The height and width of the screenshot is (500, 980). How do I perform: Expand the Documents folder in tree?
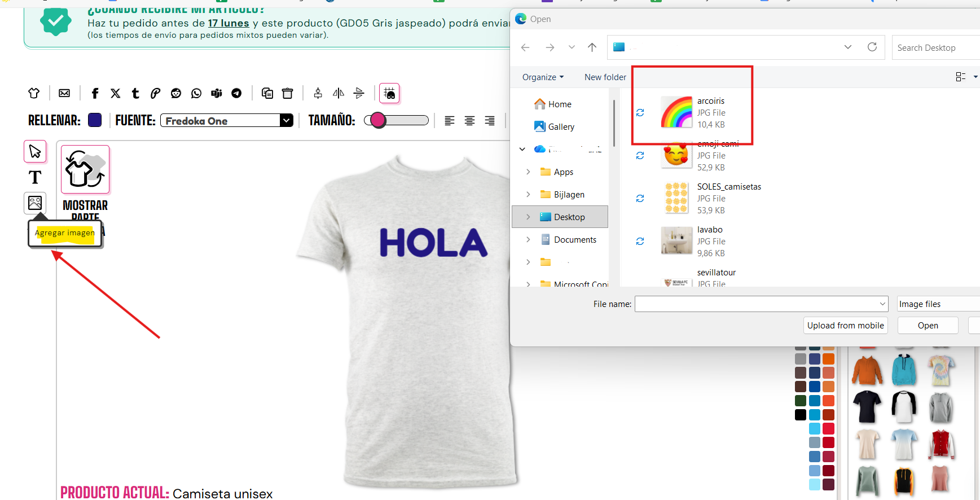528,239
